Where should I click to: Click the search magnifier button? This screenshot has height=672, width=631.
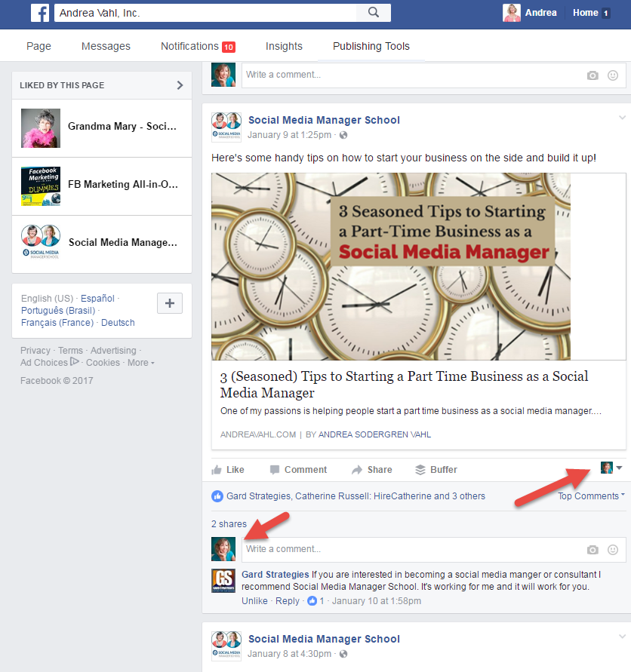(x=374, y=12)
